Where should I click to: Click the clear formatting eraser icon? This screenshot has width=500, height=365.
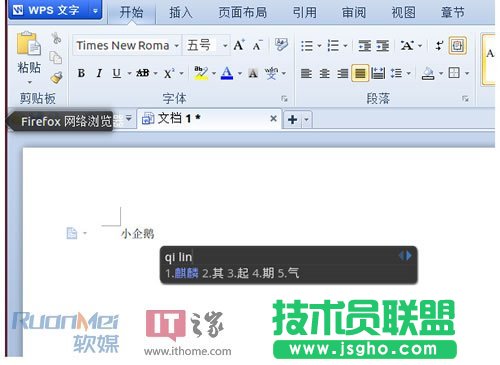[281, 44]
